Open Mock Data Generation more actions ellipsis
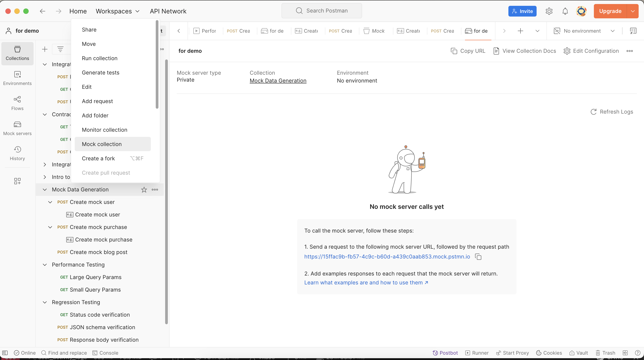 point(155,190)
